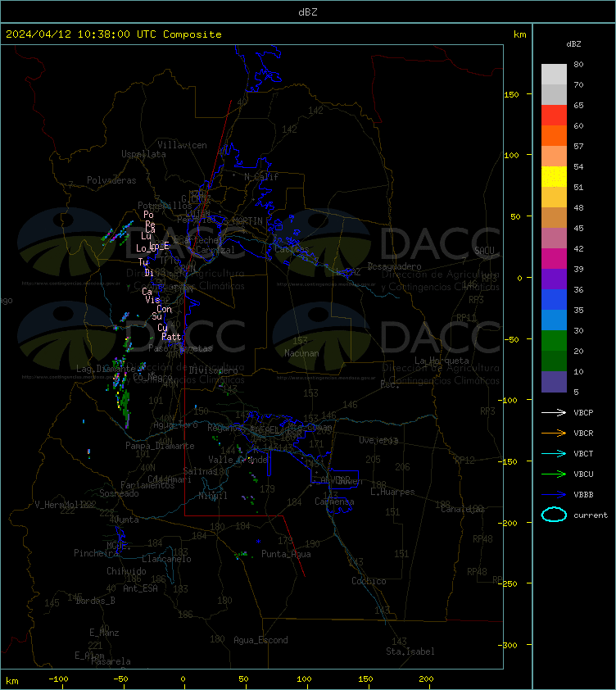Click the L.Huarpes map label
The height and width of the screenshot is (690, 616).
tap(392, 492)
